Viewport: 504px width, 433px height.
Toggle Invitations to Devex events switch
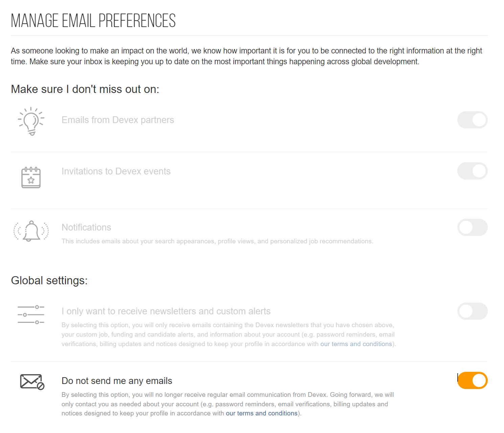click(472, 171)
